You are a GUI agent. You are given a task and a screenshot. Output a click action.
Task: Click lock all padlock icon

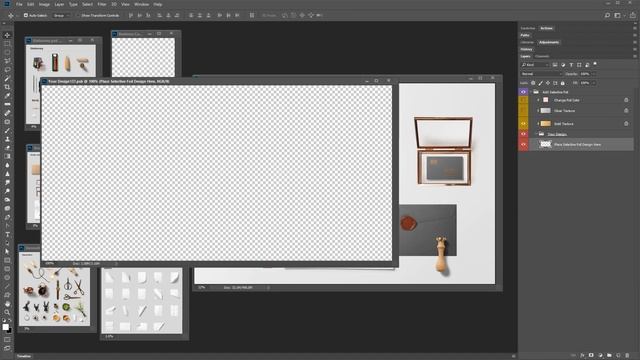point(562,83)
